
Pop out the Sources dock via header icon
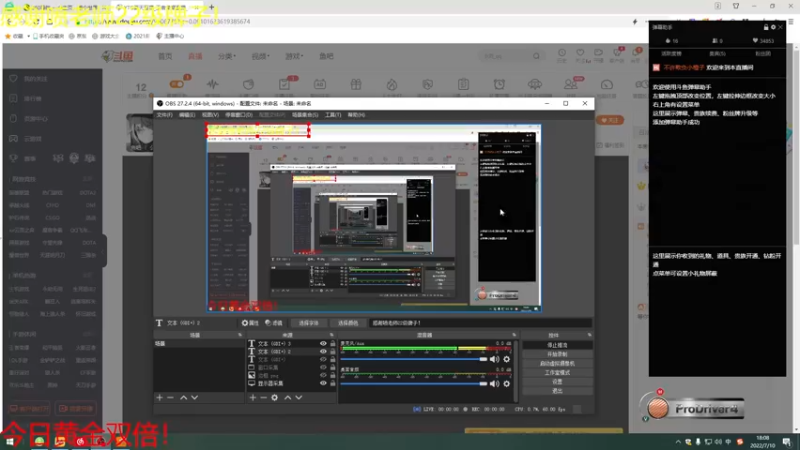pos(332,335)
